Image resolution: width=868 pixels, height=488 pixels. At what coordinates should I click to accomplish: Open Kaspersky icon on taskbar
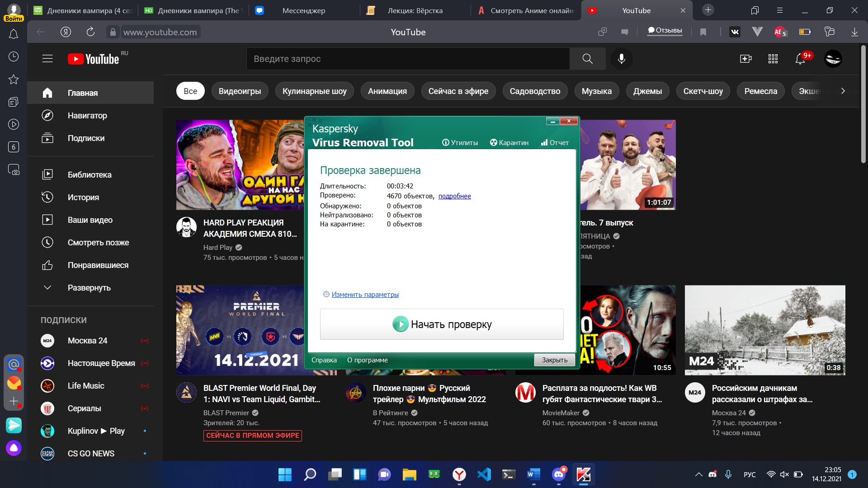[583, 474]
